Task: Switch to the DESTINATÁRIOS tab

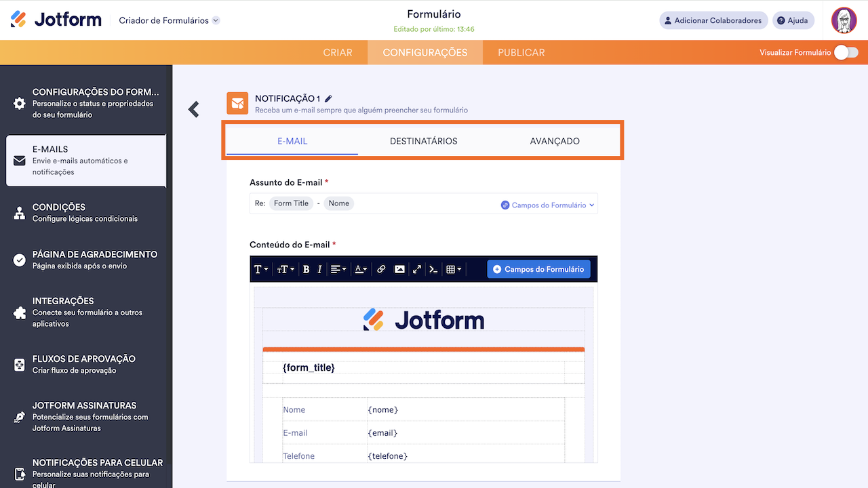Action: (x=424, y=141)
